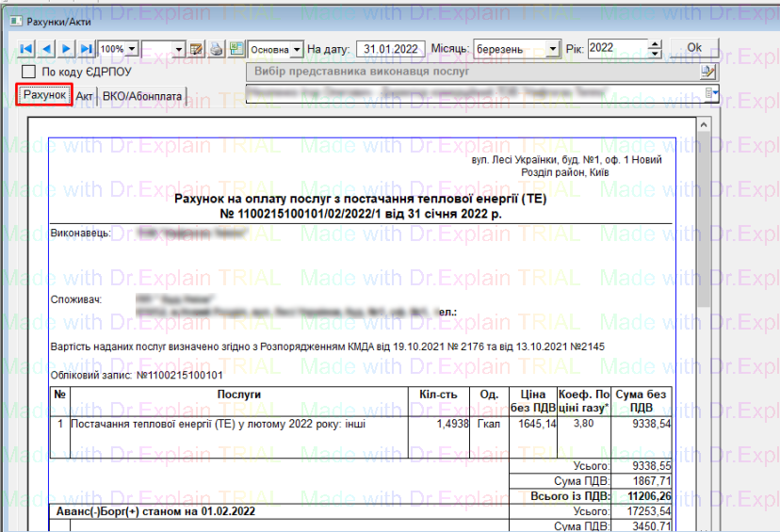Select the 'Рахунок' tab
This screenshot has height=532, width=780.
(44, 95)
